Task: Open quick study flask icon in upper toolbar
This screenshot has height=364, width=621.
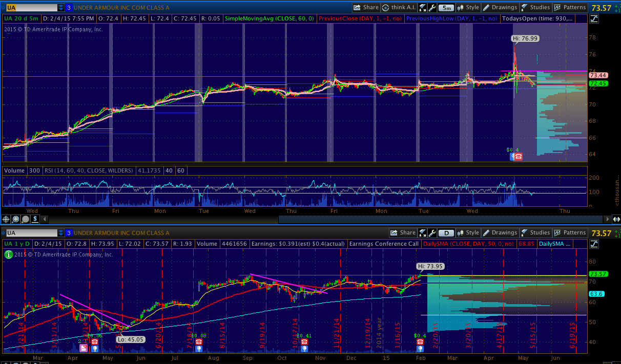Action: (423, 8)
